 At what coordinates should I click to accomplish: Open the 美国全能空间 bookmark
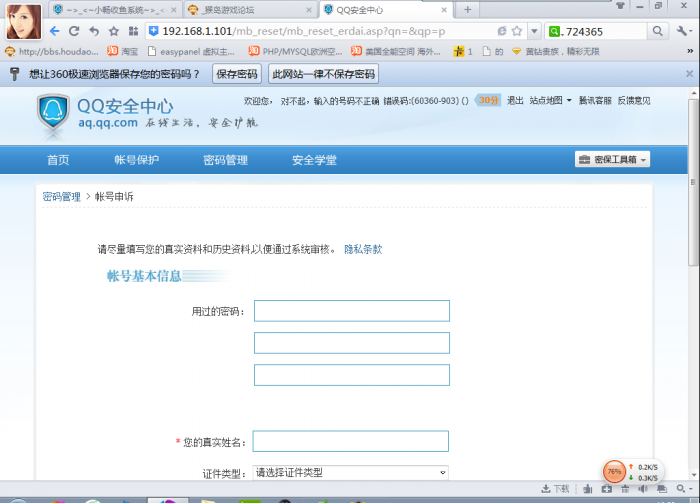(x=396, y=52)
